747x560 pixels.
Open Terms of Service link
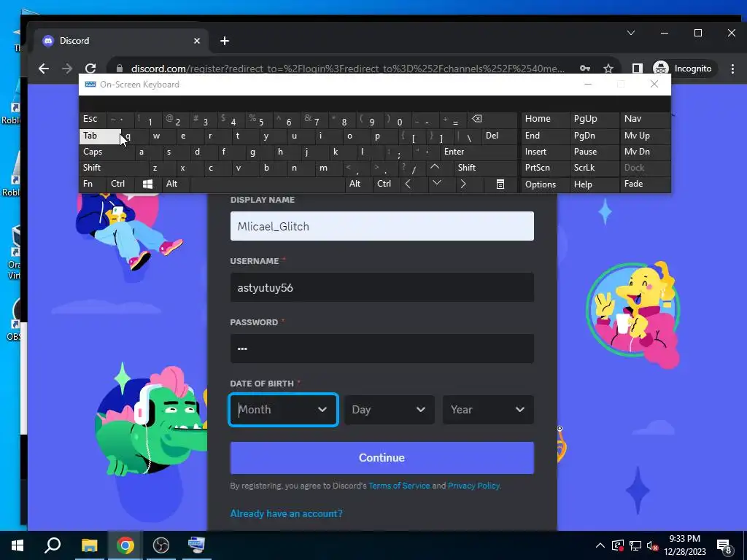point(399,486)
